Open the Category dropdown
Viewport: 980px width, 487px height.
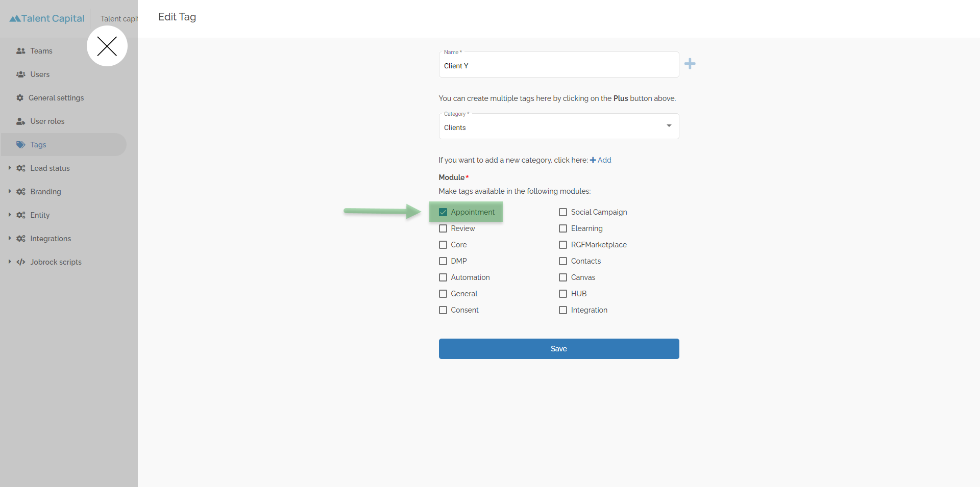[x=559, y=126]
